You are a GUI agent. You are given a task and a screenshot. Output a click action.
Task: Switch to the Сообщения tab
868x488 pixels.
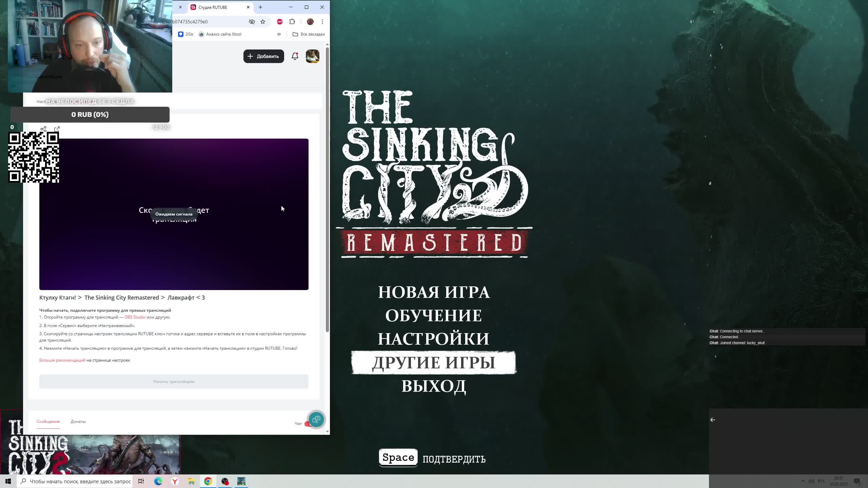[48, 422]
